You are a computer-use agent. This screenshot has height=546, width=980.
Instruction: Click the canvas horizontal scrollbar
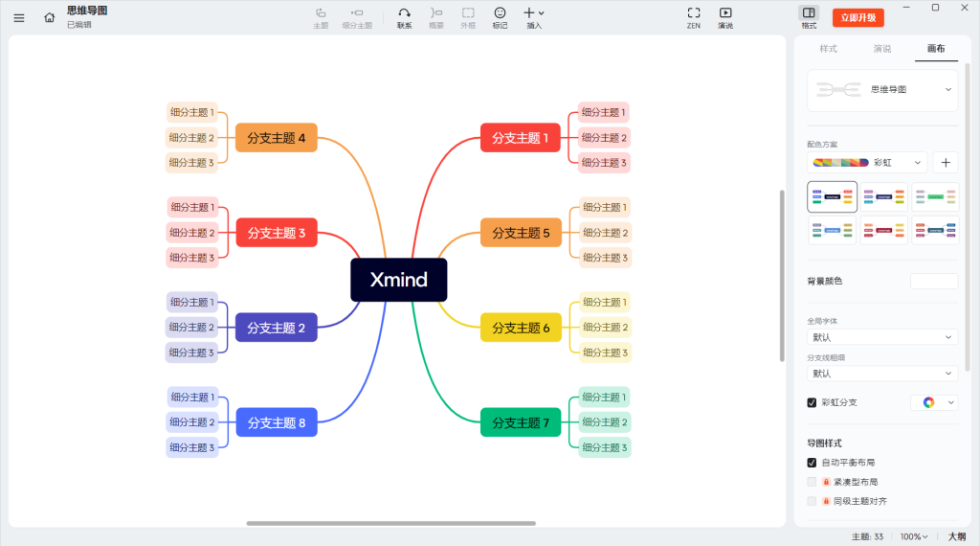click(x=390, y=523)
